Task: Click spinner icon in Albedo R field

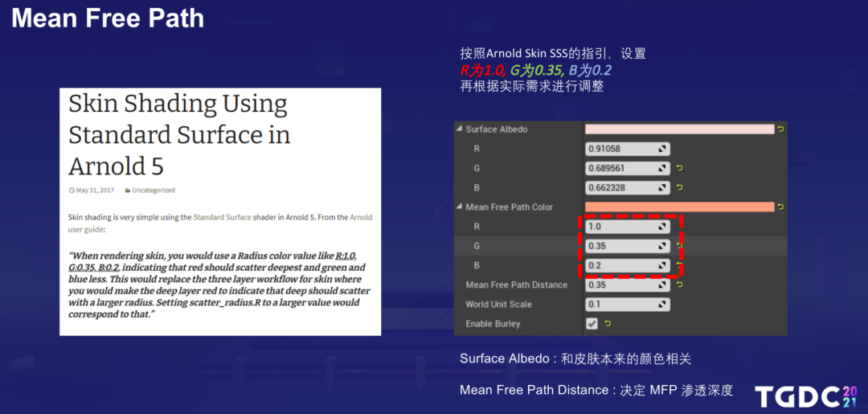Action: 661,149
